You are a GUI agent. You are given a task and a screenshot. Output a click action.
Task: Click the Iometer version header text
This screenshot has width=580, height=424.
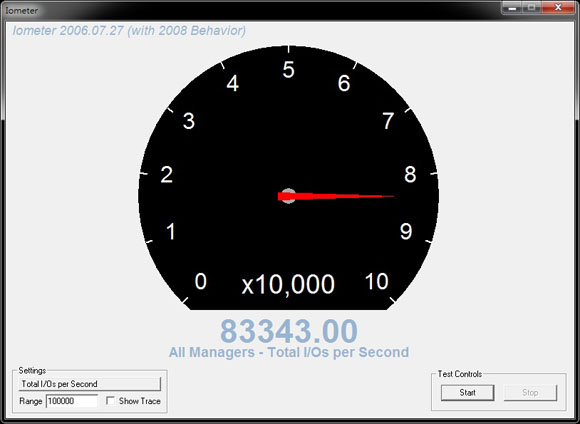point(129,30)
